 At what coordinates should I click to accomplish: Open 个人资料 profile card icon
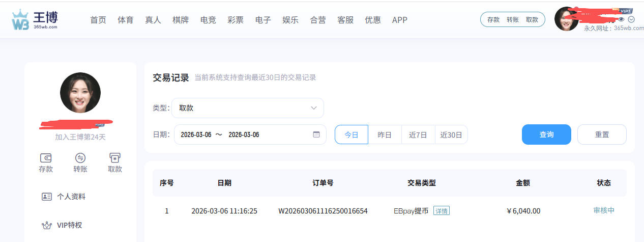47,197
